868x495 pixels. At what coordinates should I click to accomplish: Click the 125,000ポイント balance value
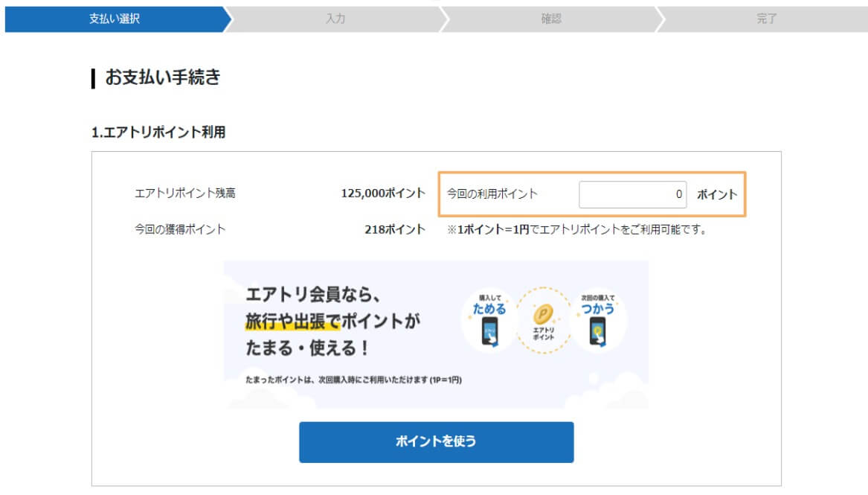[382, 194]
